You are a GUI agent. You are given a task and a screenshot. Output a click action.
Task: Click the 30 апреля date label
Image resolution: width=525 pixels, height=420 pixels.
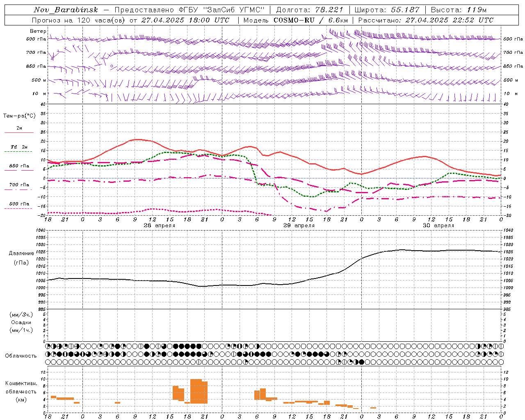pyautogui.click(x=438, y=226)
